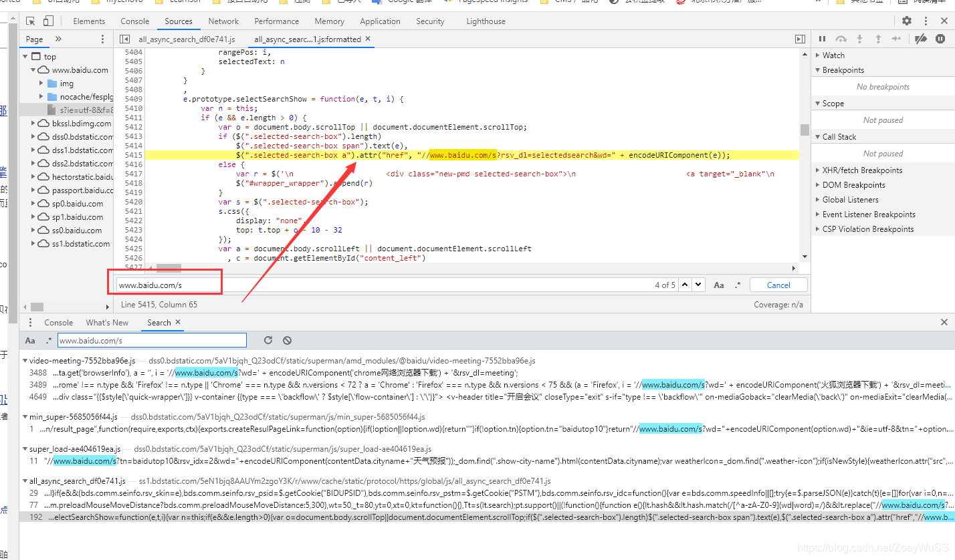This screenshot has height=560, width=955.
Task: Toggle the navigator sidebar icon
Action: pyautogui.click(x=124, y=39)
